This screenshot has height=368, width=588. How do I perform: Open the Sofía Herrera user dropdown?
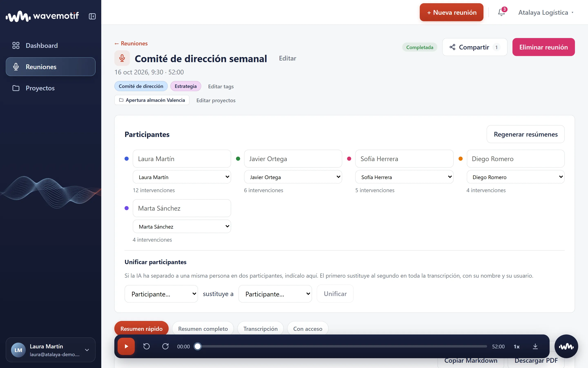[404, 177]
